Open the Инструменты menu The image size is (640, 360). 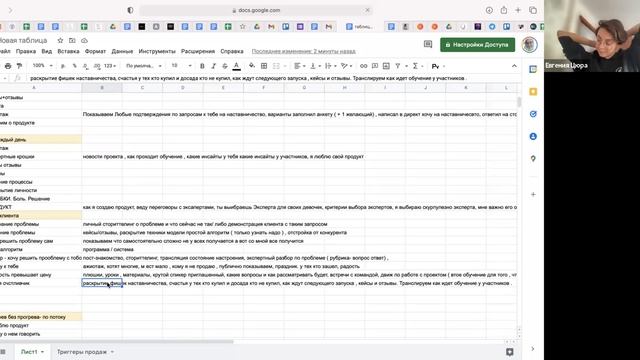[x=157, y=51]
